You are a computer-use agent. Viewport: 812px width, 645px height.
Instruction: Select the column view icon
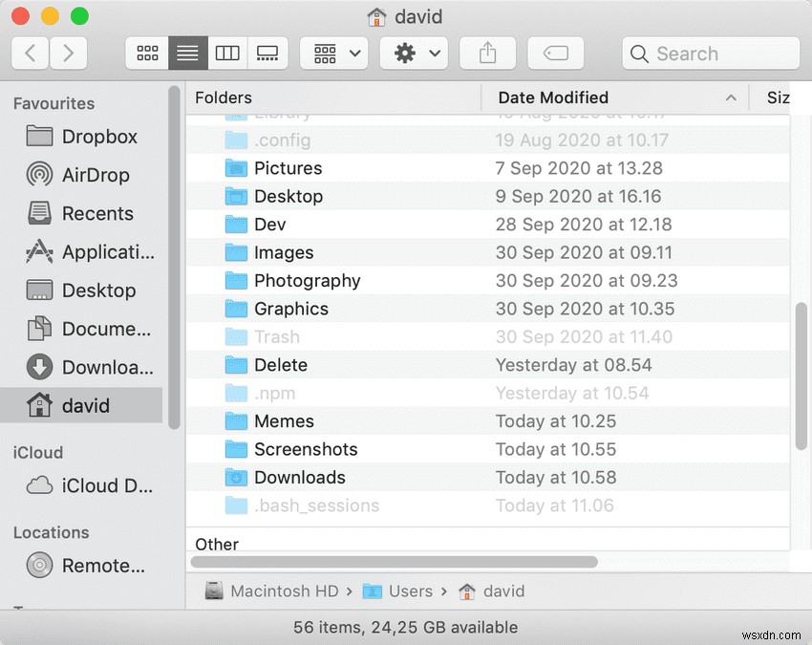click(227, 53)
